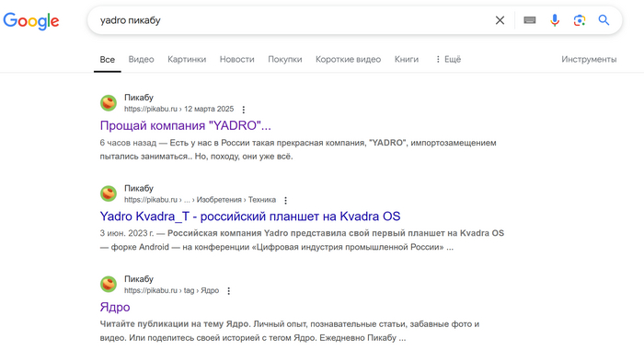
Task: Open 'Инструменты' search tools
Action: 589,59
